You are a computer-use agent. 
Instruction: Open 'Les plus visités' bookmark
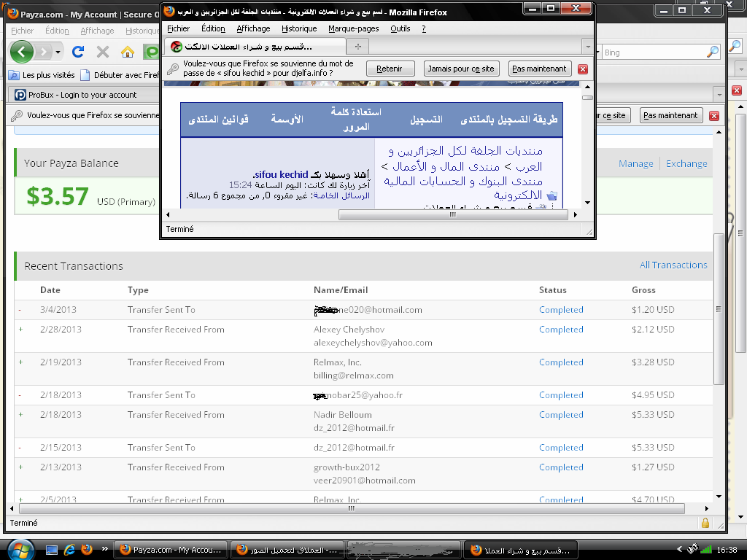click(x=42, y=75)
